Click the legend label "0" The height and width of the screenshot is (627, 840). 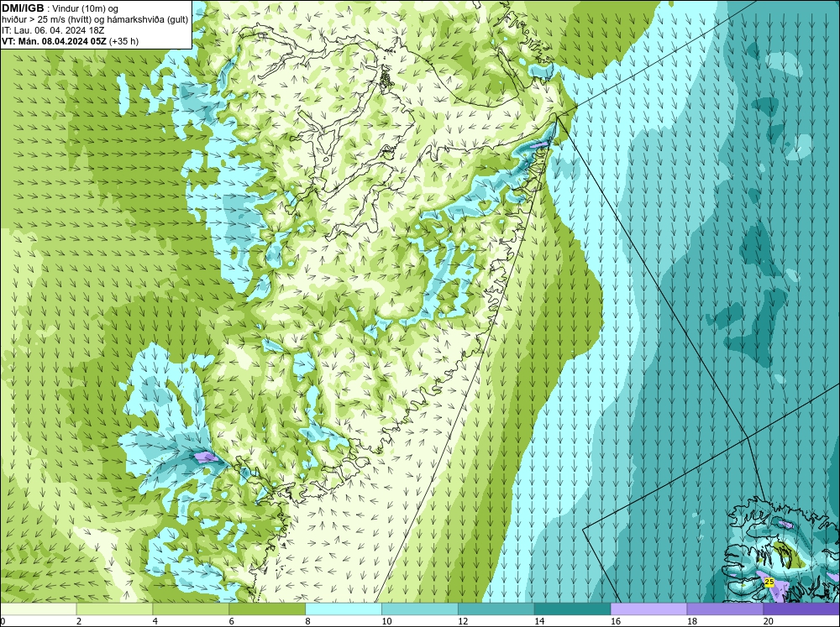click(3, 621)
